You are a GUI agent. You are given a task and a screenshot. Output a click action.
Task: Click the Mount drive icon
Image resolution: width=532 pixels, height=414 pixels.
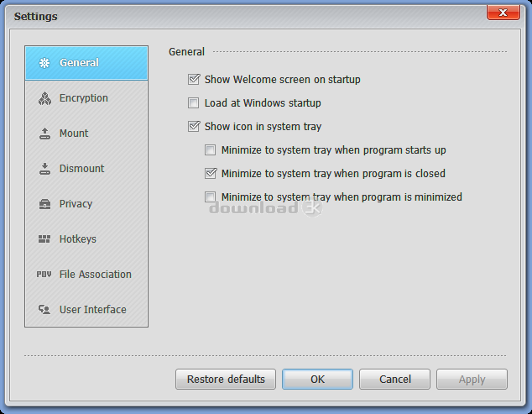44,134
